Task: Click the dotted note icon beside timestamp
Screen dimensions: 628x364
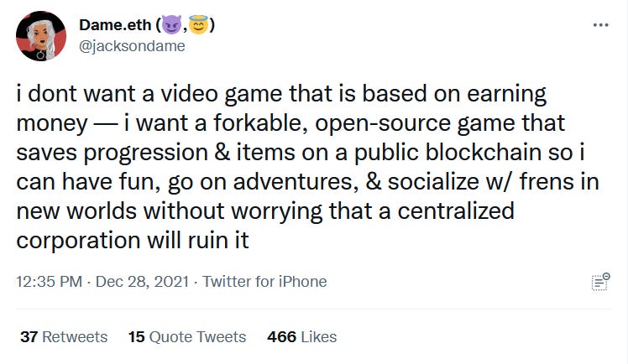Action: [599, 283]
